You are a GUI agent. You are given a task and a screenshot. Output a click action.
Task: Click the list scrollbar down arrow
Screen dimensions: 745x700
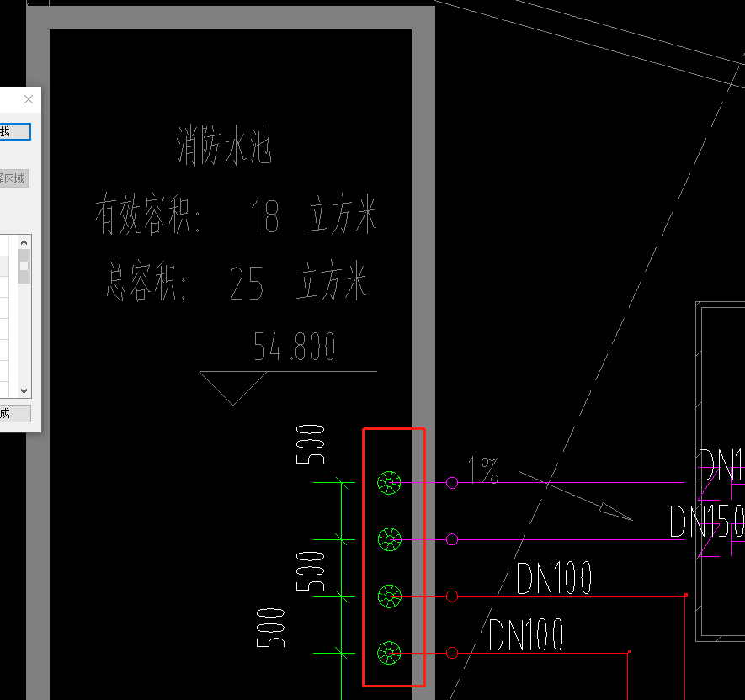[24, 391]
